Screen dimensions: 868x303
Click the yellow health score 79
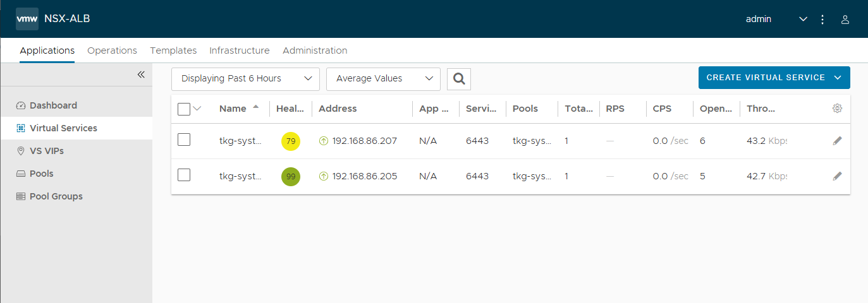[291, 141]
